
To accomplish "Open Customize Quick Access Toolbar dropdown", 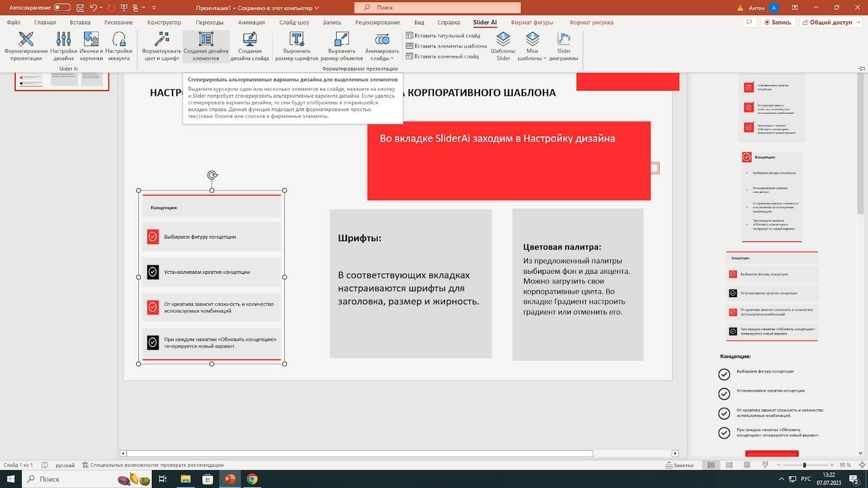I will [154, 8].
